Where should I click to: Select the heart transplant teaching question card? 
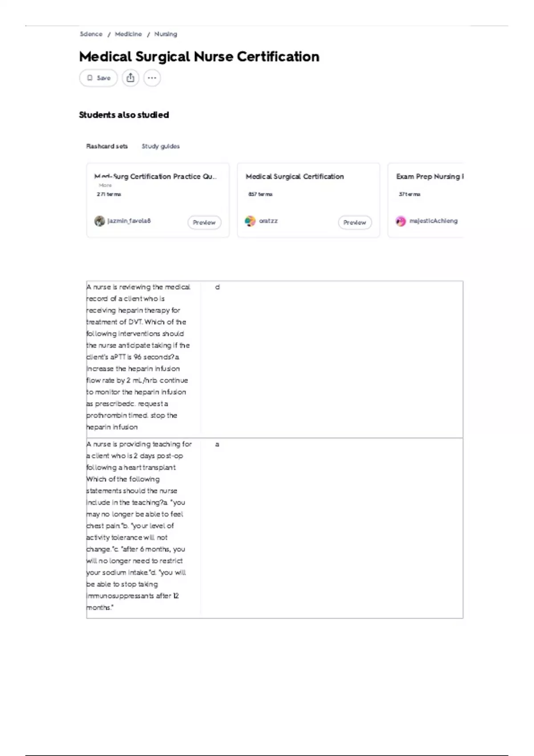pyautogui.click(x=275, y=528)
